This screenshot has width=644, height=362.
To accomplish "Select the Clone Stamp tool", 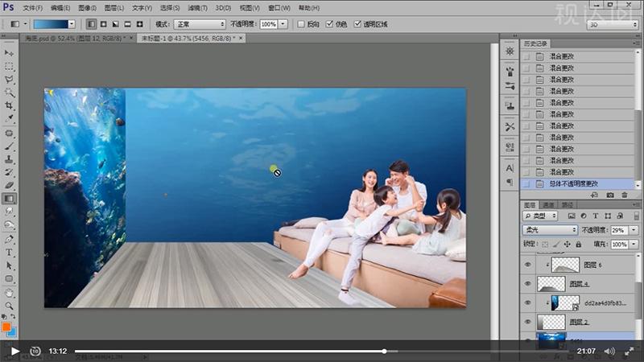I will click(x=9, y=159).
